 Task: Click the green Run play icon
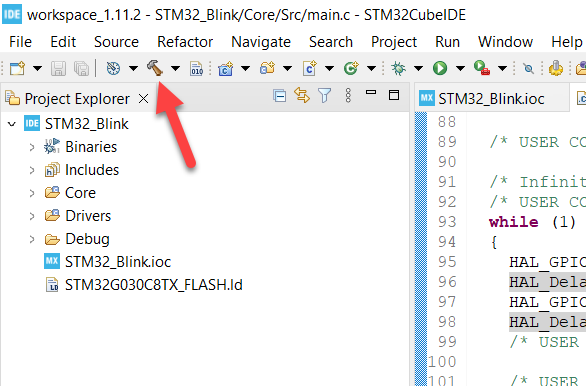point(440,68)
